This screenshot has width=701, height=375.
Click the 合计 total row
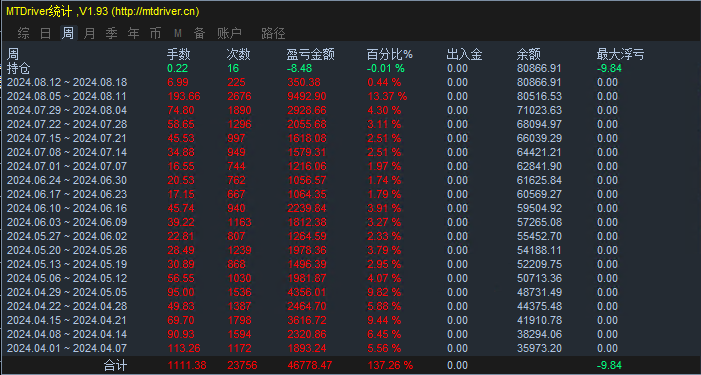coord(350,365)
